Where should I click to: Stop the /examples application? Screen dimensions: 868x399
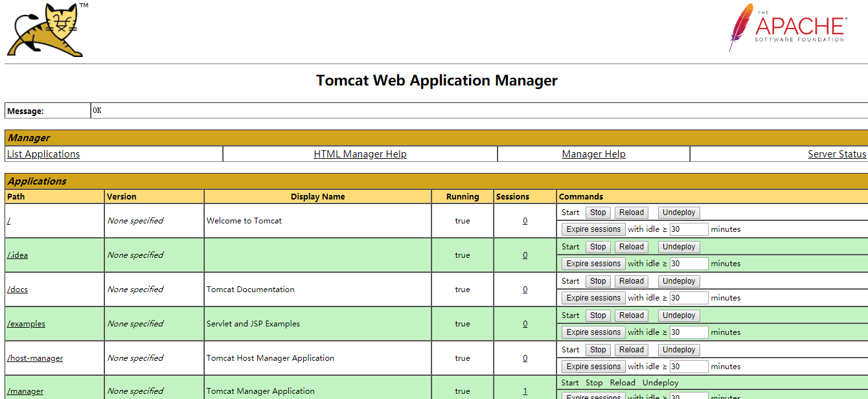pos(598,315)
